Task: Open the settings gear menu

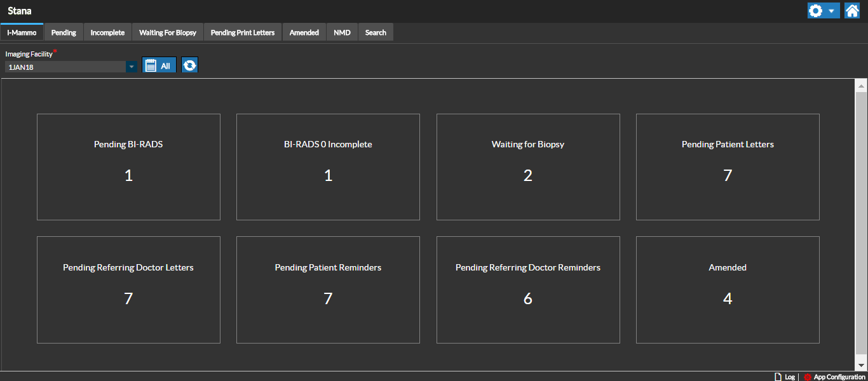Action: pyautogui.click(x=816, y=11)
